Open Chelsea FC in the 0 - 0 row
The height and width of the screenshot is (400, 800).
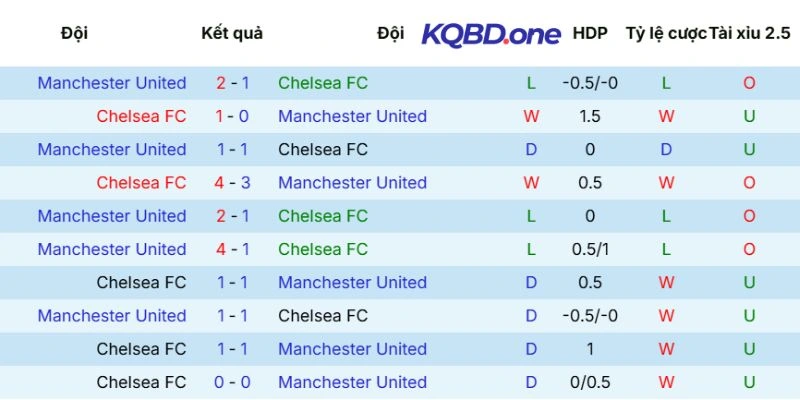pos(141,382)
